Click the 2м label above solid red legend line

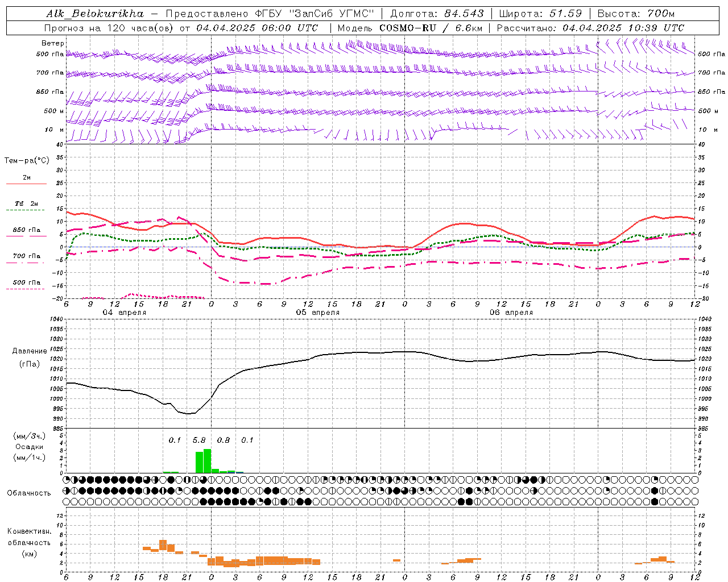coord(27,178)
